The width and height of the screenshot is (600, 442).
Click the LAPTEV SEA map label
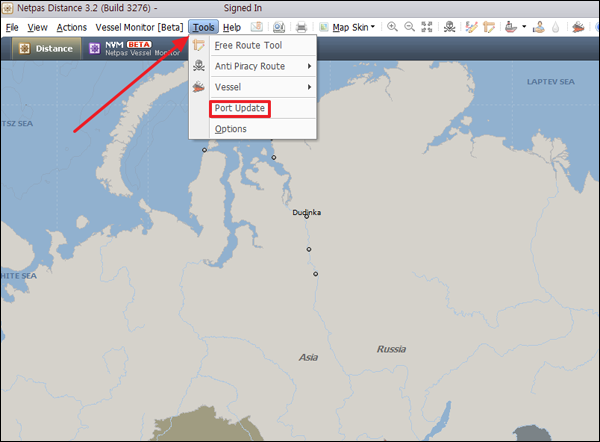(551, 82)
